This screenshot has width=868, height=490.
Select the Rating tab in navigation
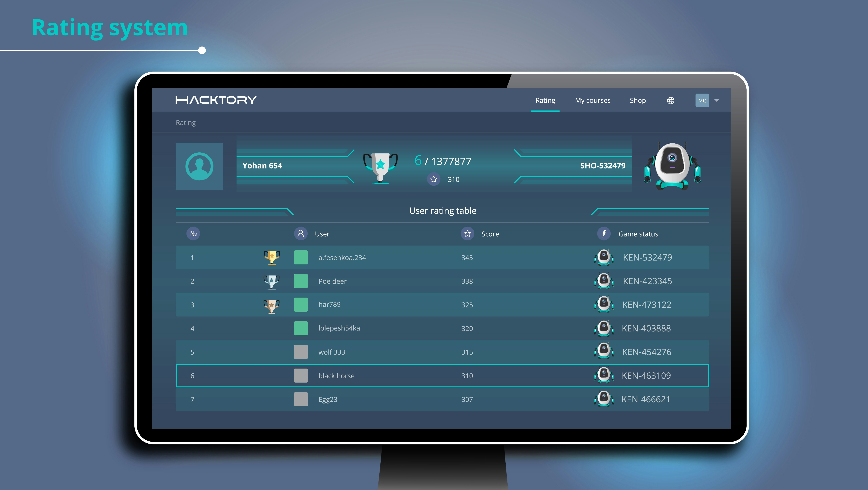pyautogui.click(x=545, y=100)
